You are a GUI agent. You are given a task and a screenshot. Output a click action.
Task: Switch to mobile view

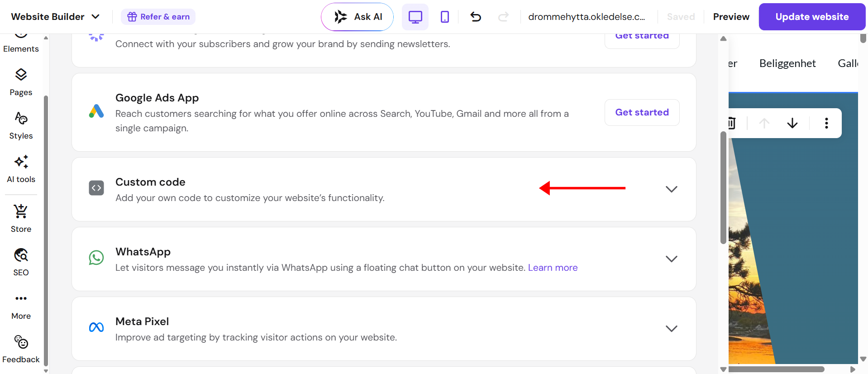click(x=445, y=17)
